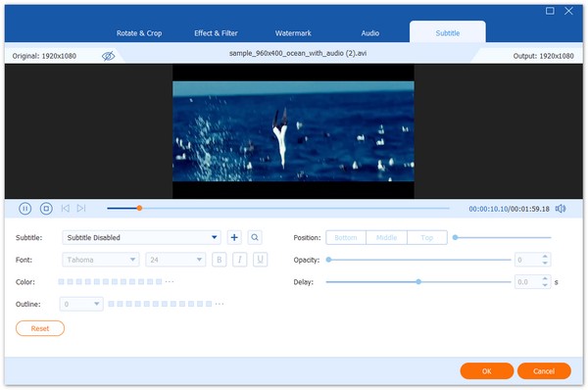Stop the video with the stop icon
The image size is (588, 390).
click(46, 209)
